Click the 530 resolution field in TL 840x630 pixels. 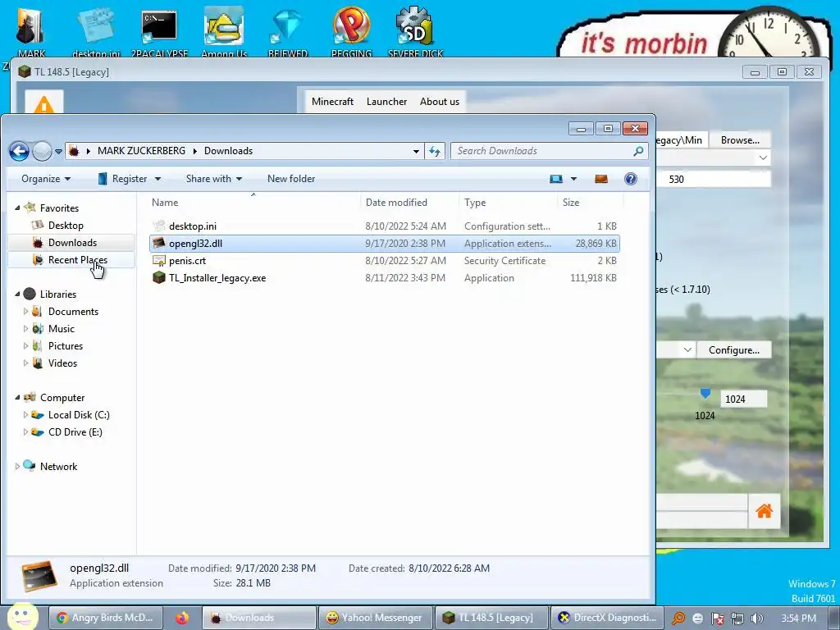(714, 179)
